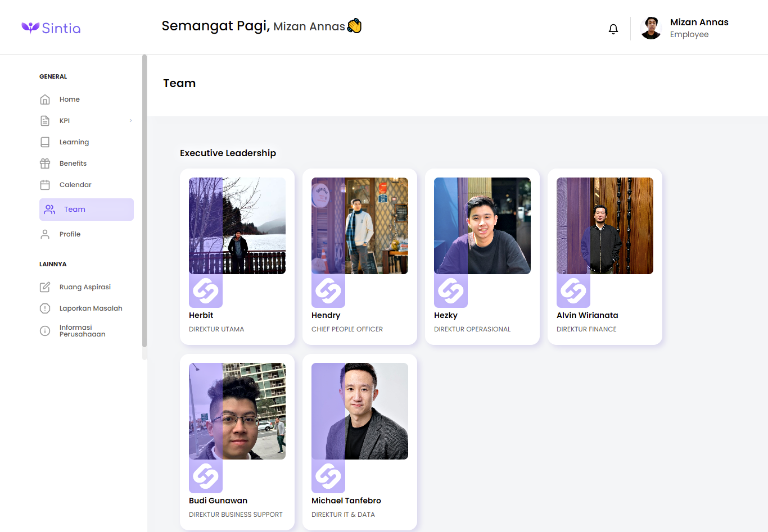Click the Home house icon
The image size is (768, 532).
click(45, 99)
